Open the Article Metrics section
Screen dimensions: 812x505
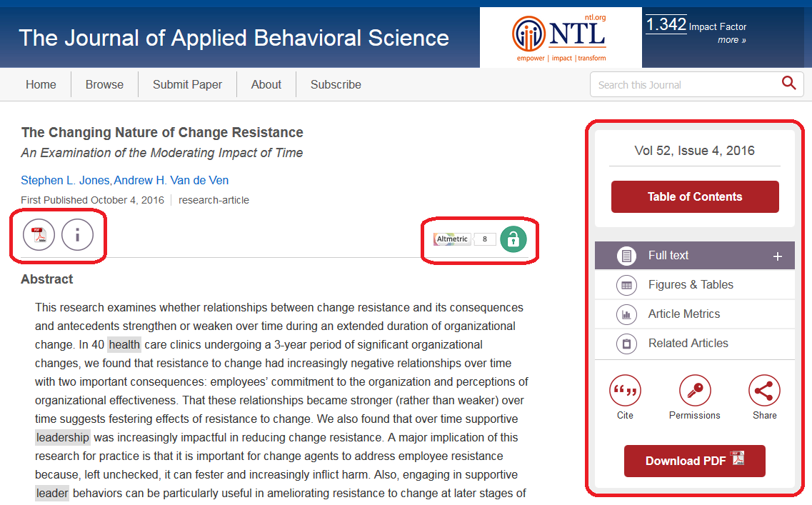coord(683,314)
